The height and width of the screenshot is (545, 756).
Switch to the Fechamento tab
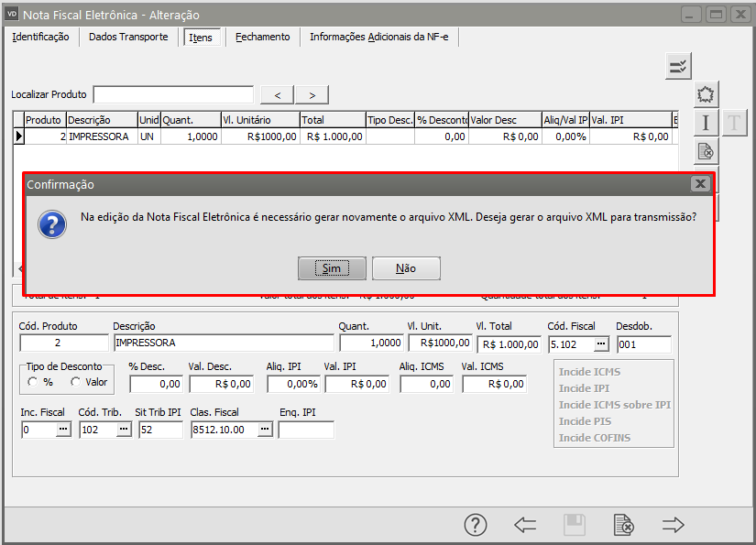(x=262, y=37)
